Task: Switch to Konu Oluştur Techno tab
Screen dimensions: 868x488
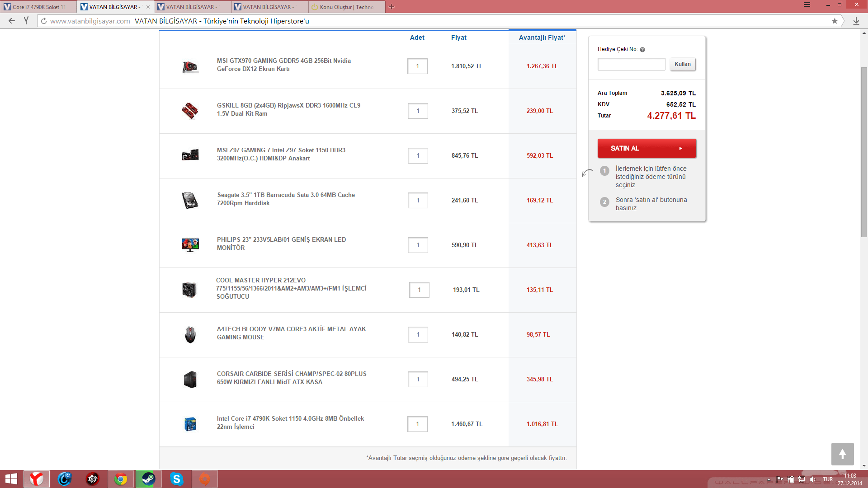Action: click(x=346, y=7)
